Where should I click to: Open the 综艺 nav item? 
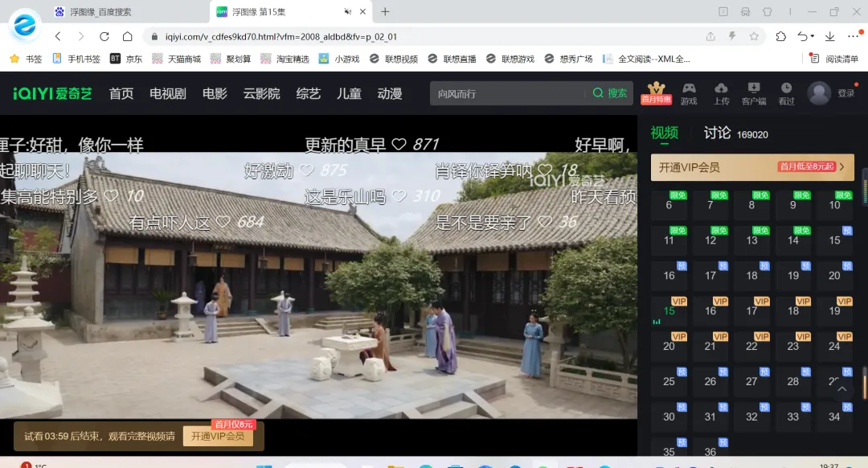point(309,93)
